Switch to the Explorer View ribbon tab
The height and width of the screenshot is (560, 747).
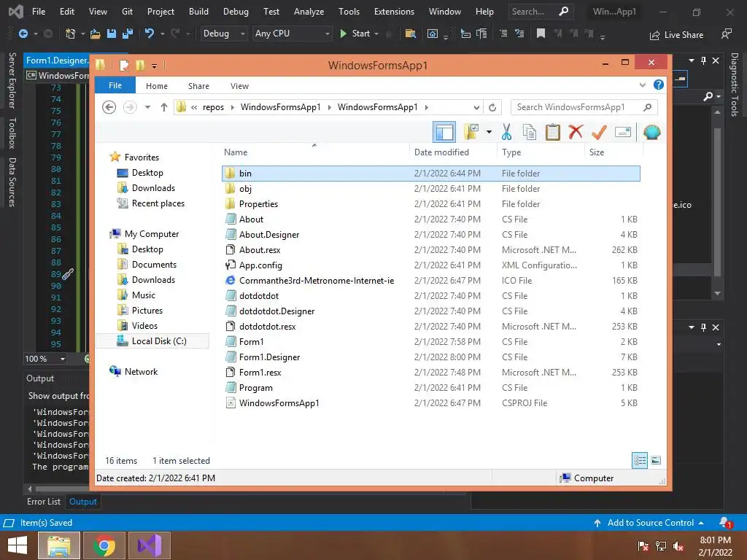239,86
